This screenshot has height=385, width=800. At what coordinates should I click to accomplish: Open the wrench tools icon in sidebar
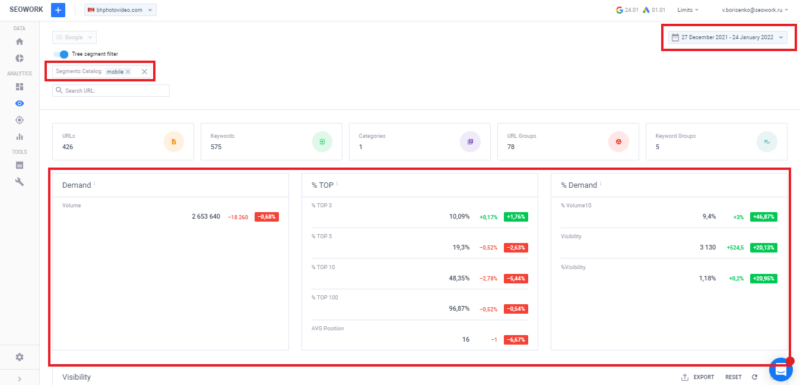20,182
